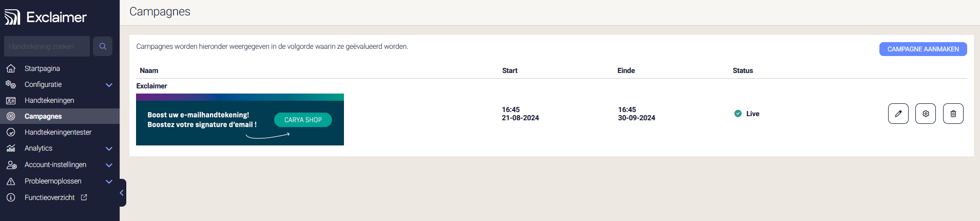
Task: Expand the Analytics submenu chevron
Action: [109, 149]
